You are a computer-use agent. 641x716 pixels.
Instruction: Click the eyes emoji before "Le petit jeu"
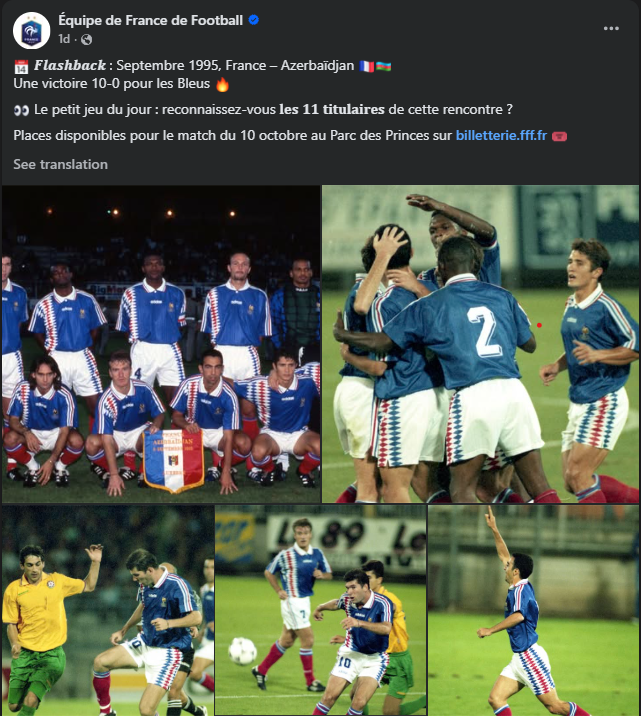[21, 108]
